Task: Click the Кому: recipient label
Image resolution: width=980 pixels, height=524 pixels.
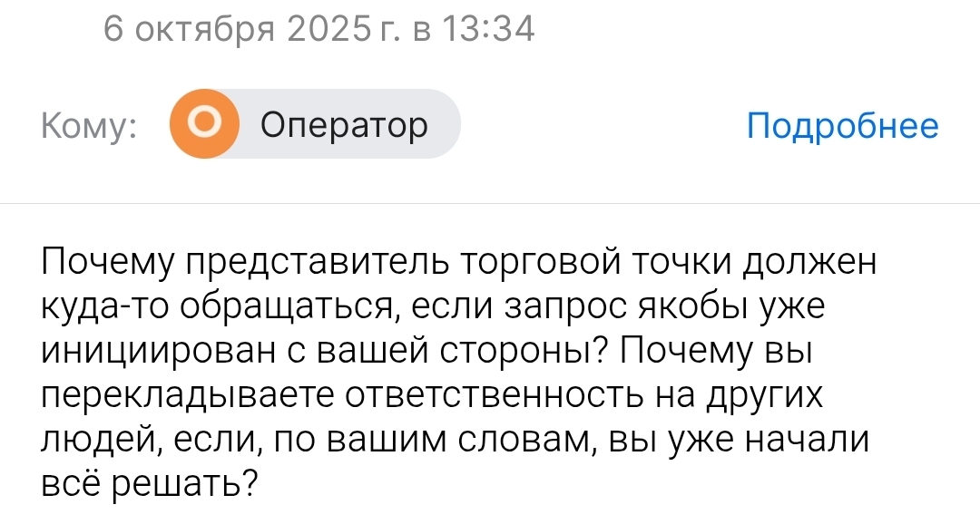Action: pyautogui.click(x=89, y=126)
